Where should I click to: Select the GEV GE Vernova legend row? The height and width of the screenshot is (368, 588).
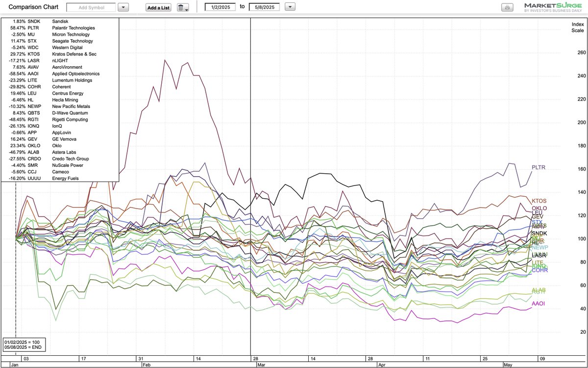[x=59, y=139]
